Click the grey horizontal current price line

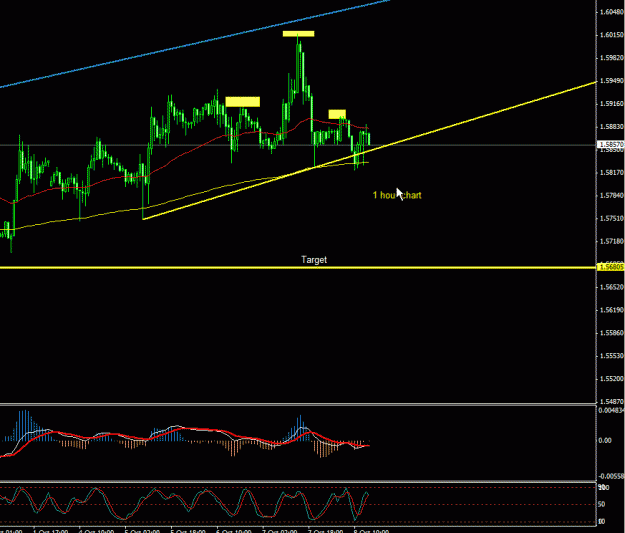(x=297, y=145)
